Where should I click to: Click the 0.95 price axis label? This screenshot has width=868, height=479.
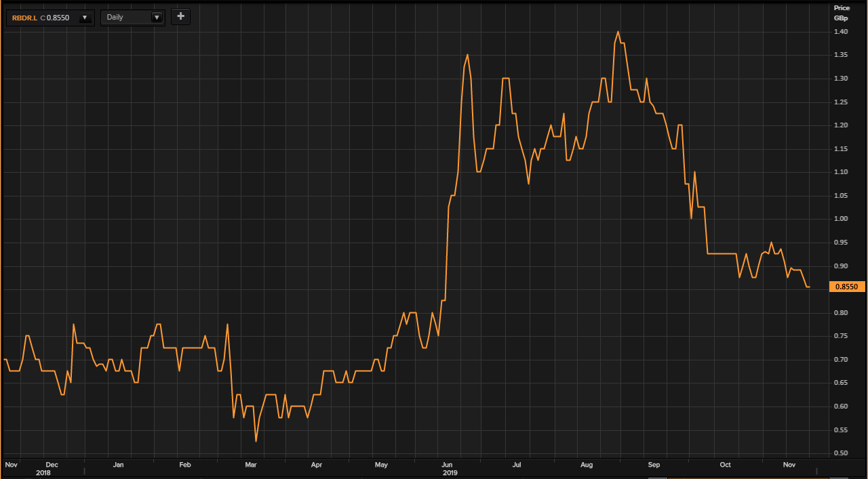click(x=842, y=243)
